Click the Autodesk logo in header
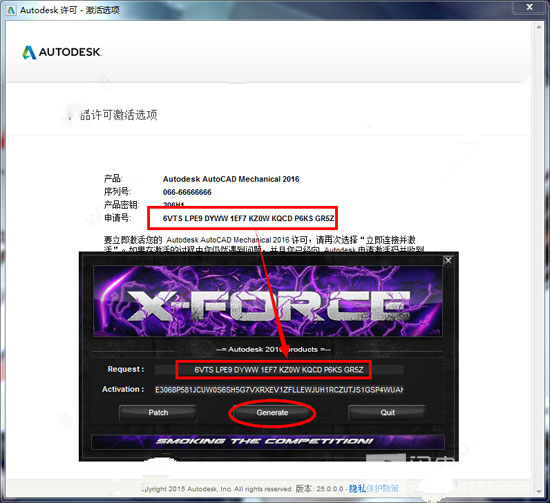Image resolution: width=550 pixels, height=503 pixels. (x=62, y=52)
